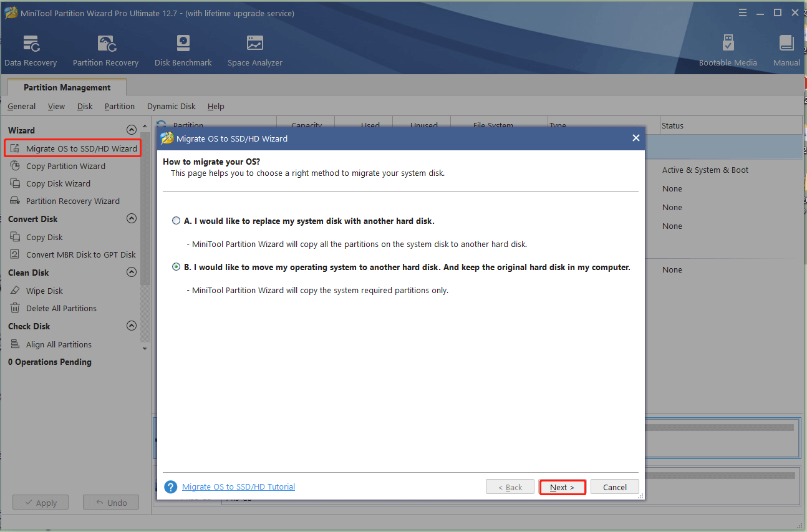Click the Apply button
The width and height of the screenshot is (807, 532).
point(40,503)
